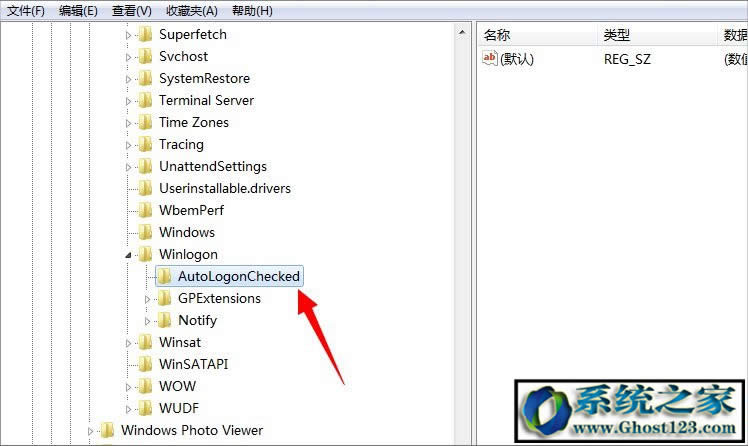The height and width of the screenshot is (446, 748).
Task: Select the Userinstallable.drivers tree label
Action: (x=225, y=188)
